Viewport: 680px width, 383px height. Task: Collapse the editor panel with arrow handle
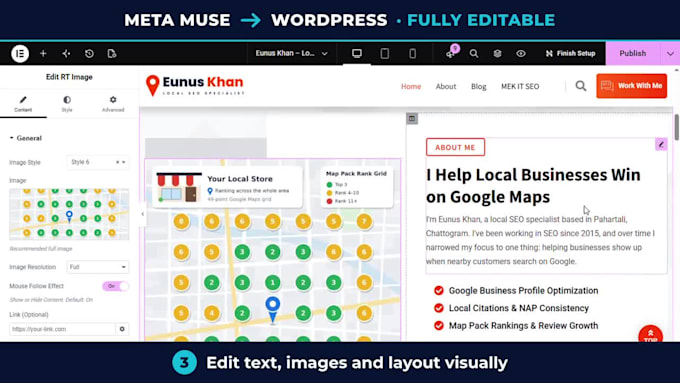(143, 214)
